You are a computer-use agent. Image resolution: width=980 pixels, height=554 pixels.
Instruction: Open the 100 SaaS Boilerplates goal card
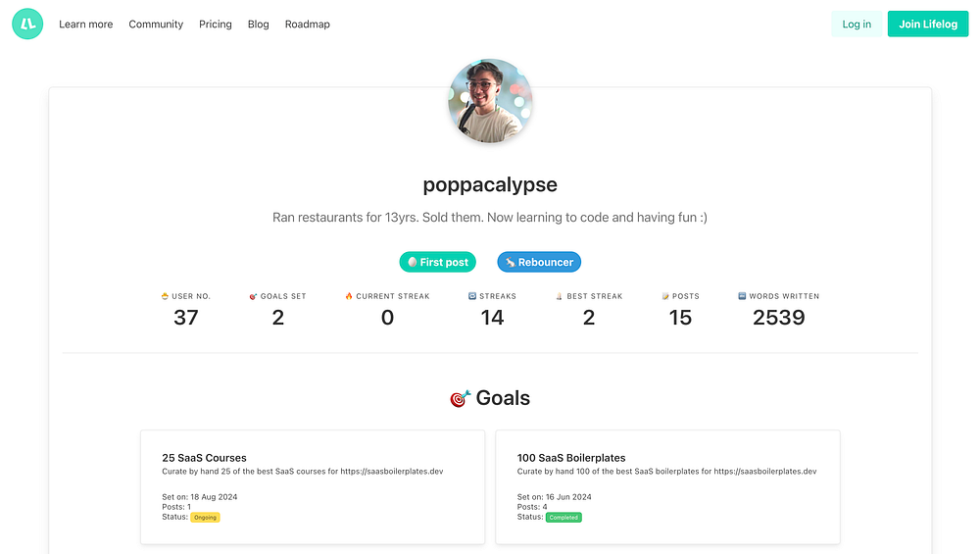click(x=667, y=486)
